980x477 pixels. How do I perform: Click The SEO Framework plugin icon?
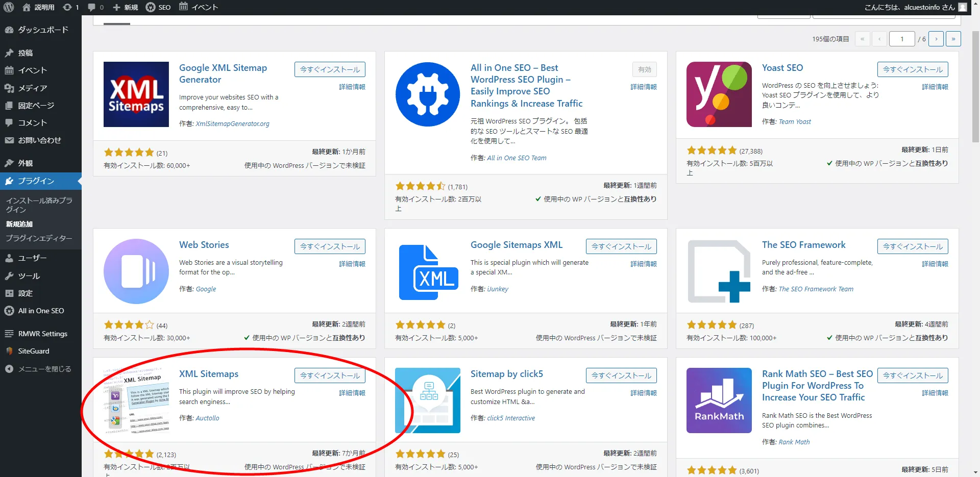[x=719, y=271]
